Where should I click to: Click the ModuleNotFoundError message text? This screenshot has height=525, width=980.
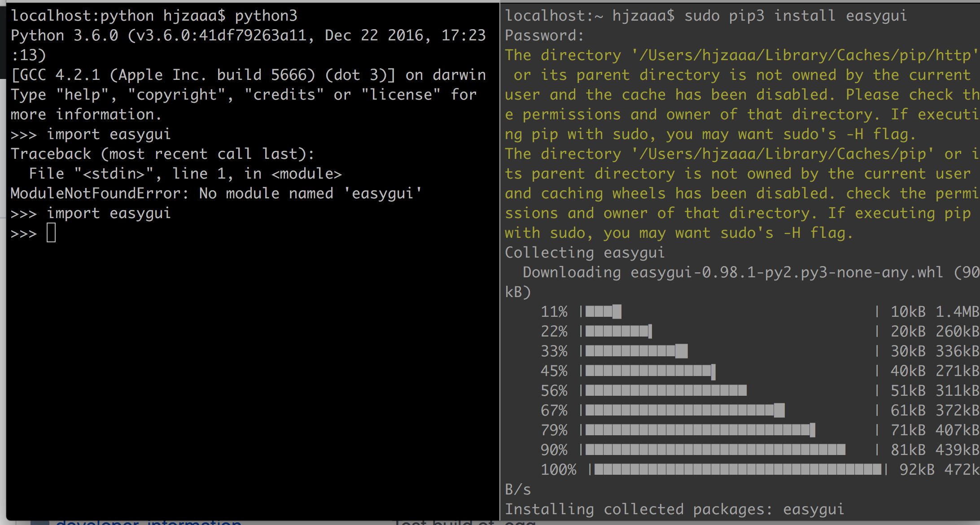click(216, 193)
